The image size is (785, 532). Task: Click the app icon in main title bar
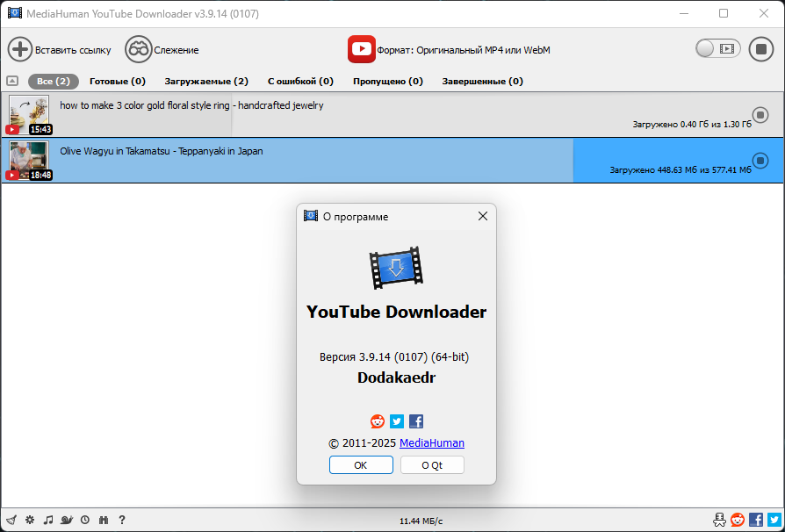[15, 13]
